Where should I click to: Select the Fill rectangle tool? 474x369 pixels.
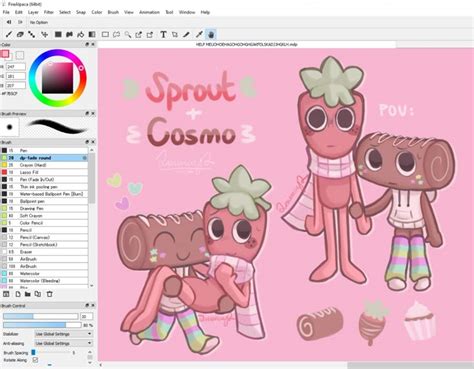click(58, 34)
